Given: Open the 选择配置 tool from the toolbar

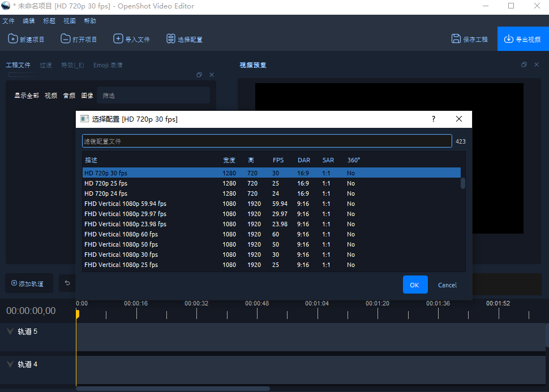Looking at the screenshot, I should point(170,38).
